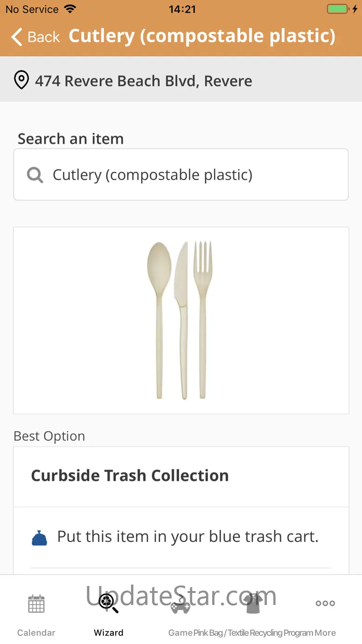Open the More three-dots icon
The height and width of the screenshot is (644, 362).
click(325, 603)
